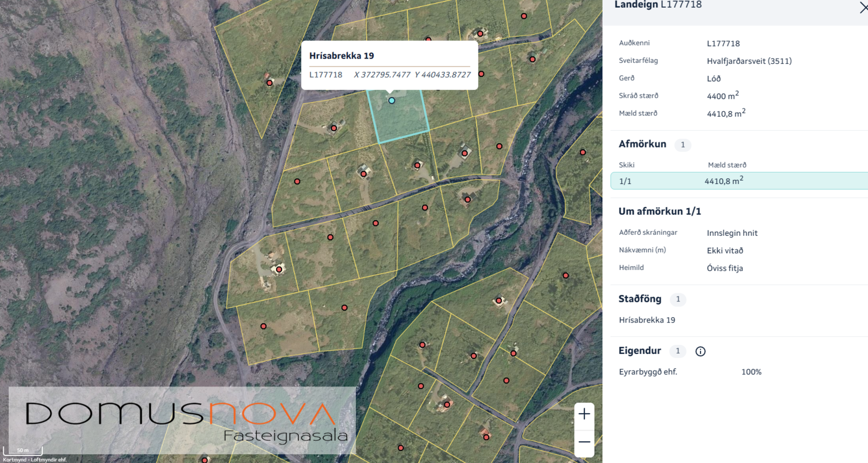The image size is (868, 463).
Task: Close the Landeign L177718 panel
Action: (x=863, y=7)
